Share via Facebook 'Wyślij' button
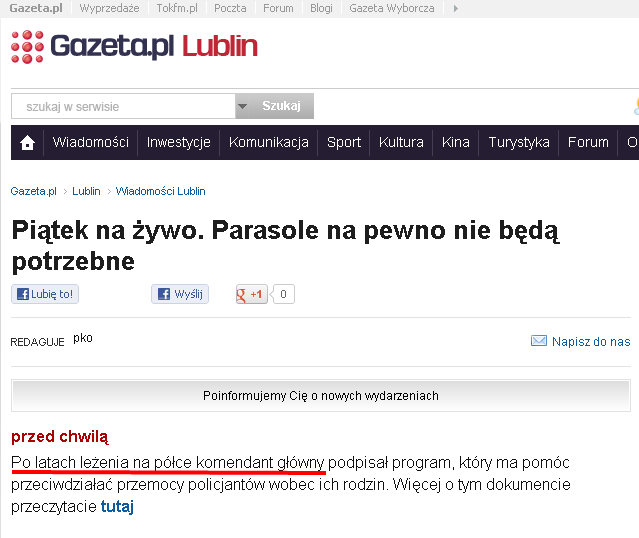Viewport: 639px width, 538px height. click(180, 294)
